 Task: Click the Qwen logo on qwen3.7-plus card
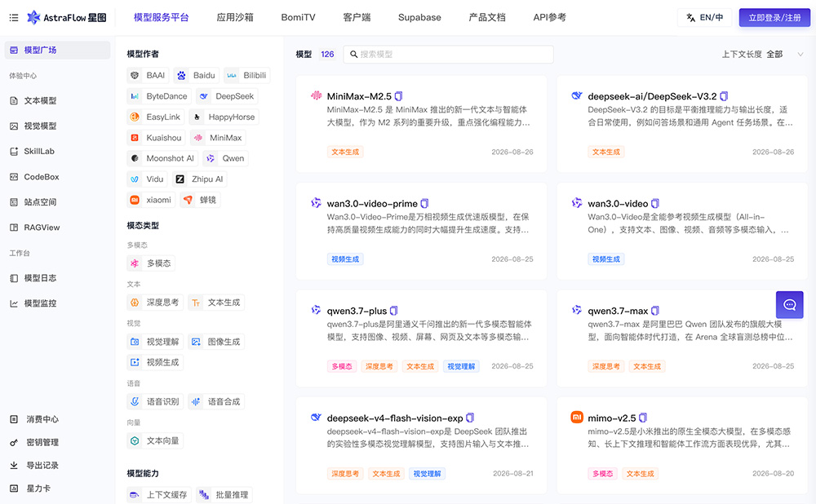tap(316, 310)
